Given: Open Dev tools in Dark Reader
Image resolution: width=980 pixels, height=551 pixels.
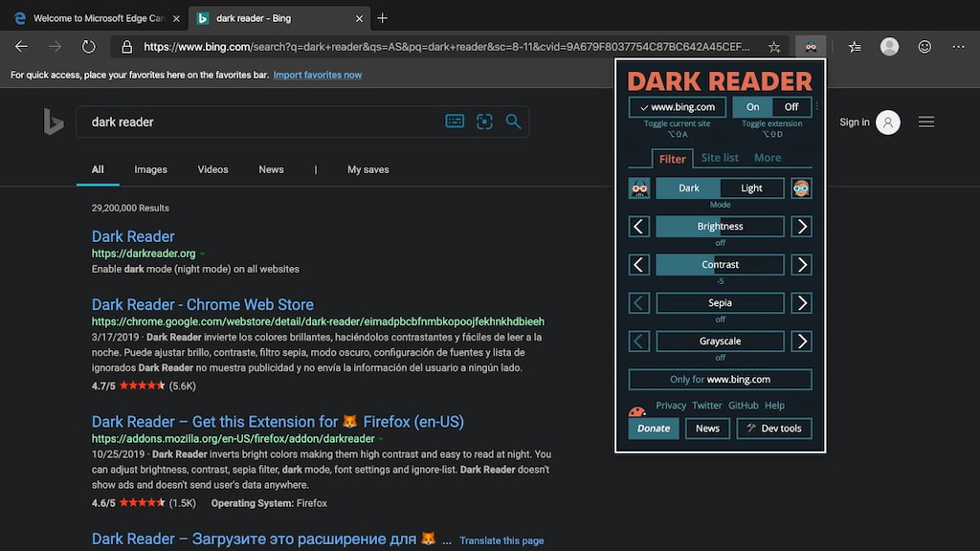Looking at the screenshot, I should pos(774,428).
